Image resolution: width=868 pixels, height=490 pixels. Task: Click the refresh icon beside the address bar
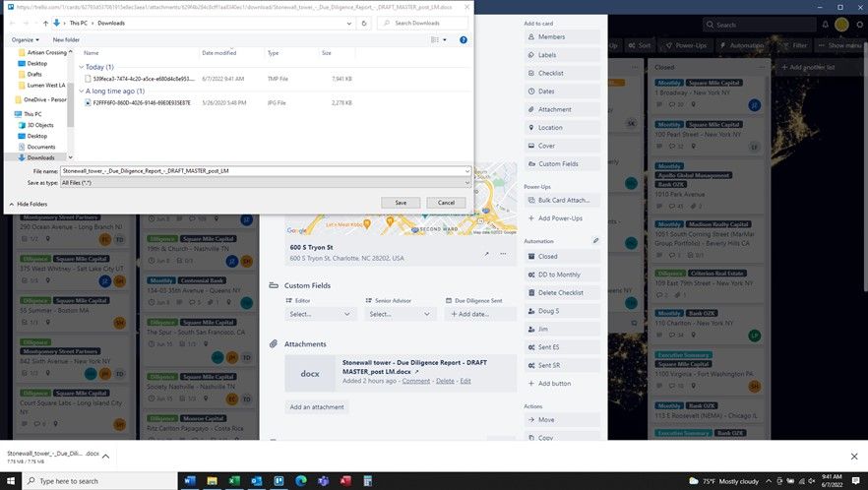click(364, 24)
